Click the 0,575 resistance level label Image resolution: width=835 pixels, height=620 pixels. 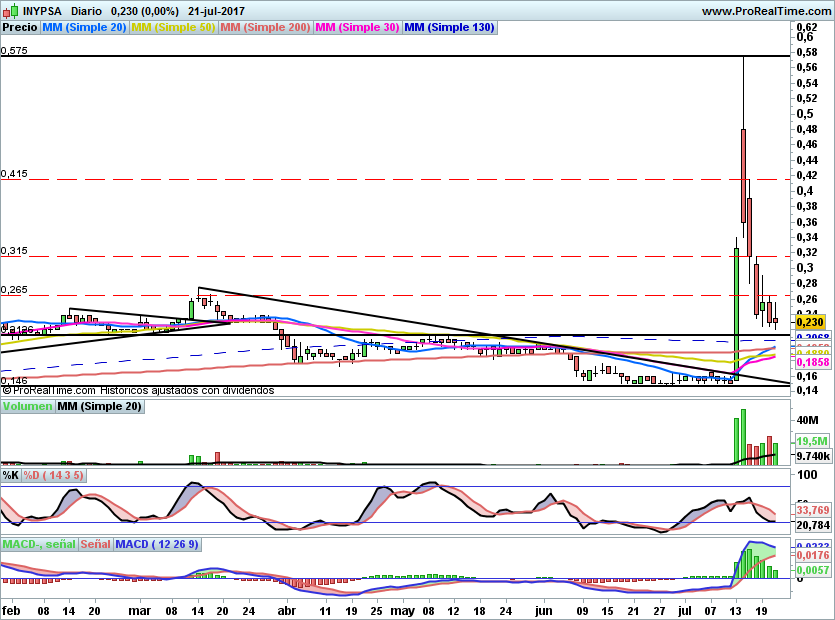pyautogui.click(x=14, y=50)
